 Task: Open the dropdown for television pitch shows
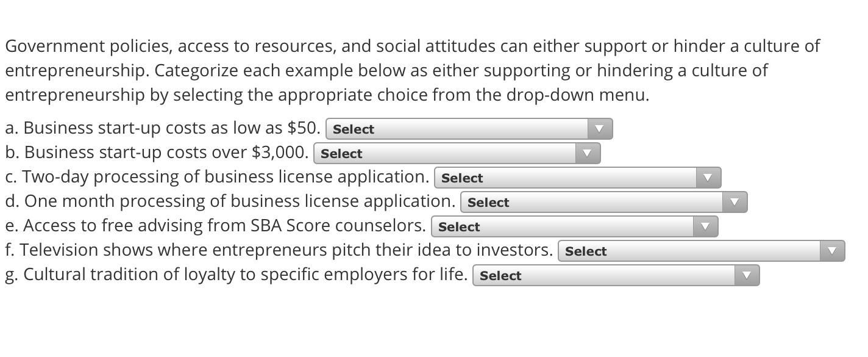pyautogui.click(x=701, y=250)
